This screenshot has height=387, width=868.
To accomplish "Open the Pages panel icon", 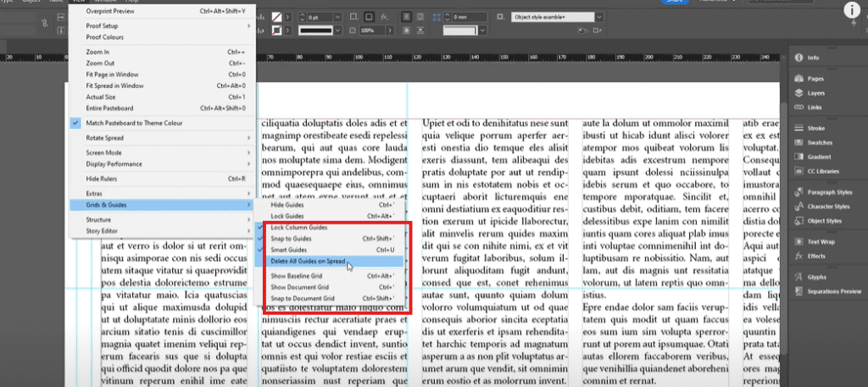I will click(x=798, y=79).
